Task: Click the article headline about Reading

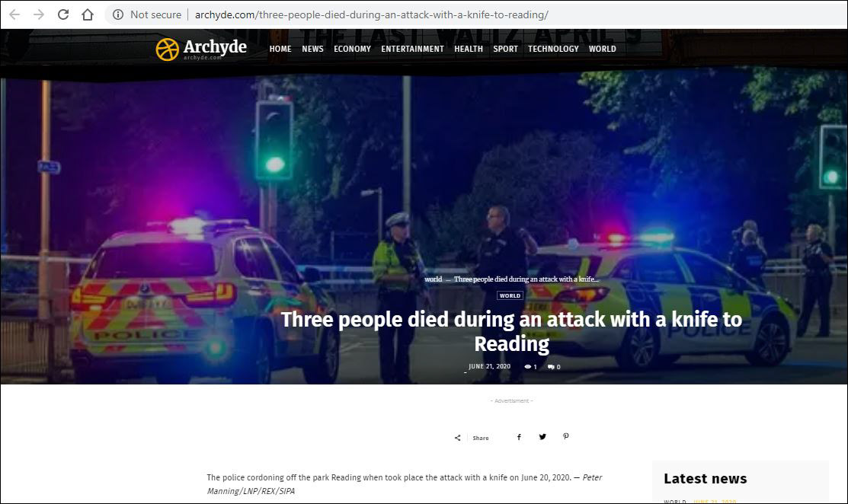Action: (x=511, y=331)
